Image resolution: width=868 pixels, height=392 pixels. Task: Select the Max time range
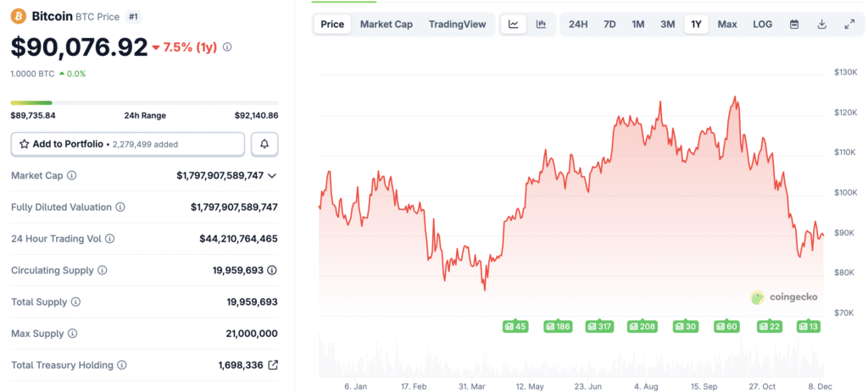point(727,24)
